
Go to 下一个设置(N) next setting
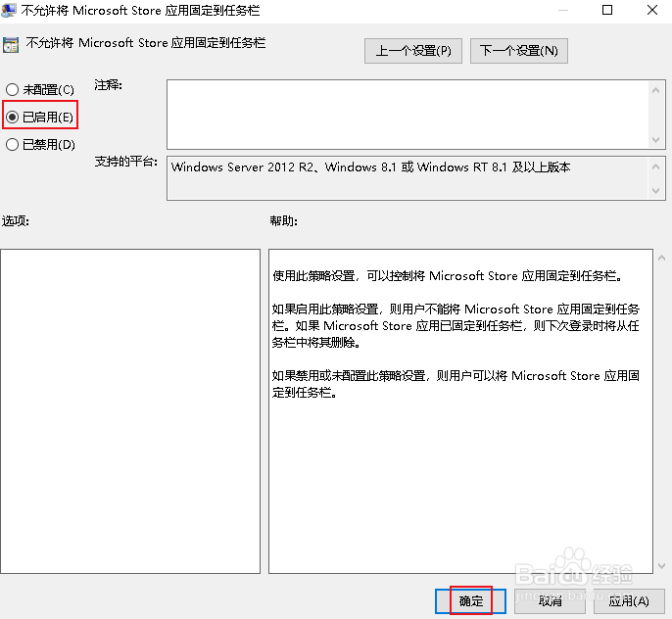tap(518, 51)
